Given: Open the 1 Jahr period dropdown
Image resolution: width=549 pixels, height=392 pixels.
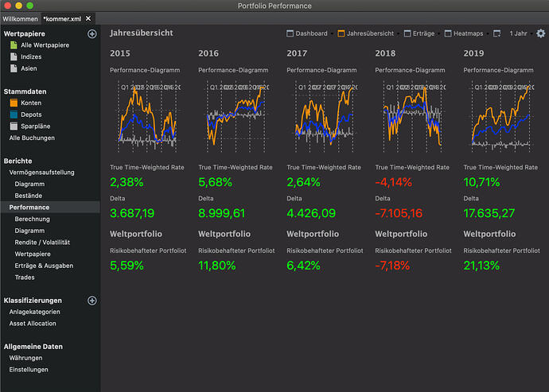Looking at the screenshot, I should point(517,34).
